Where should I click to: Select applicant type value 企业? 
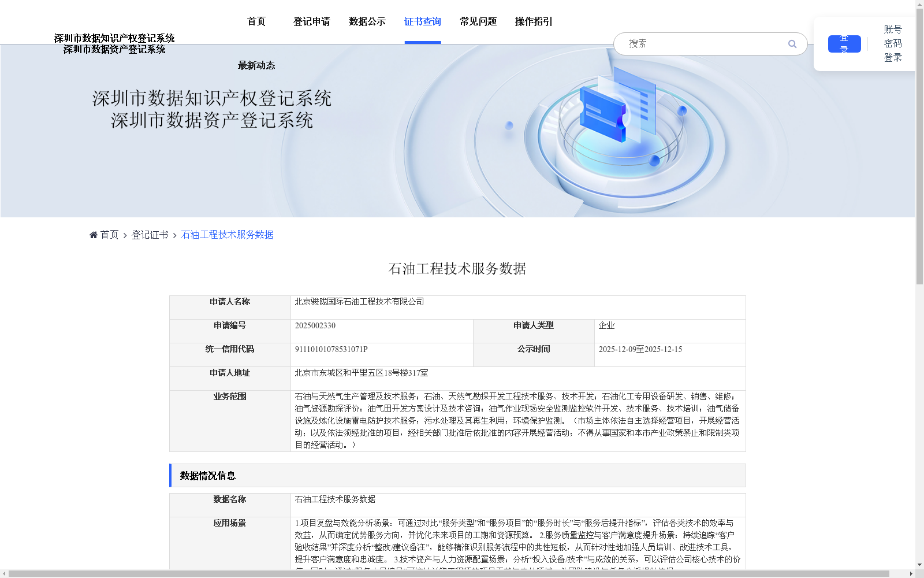(x=606, y=325)
